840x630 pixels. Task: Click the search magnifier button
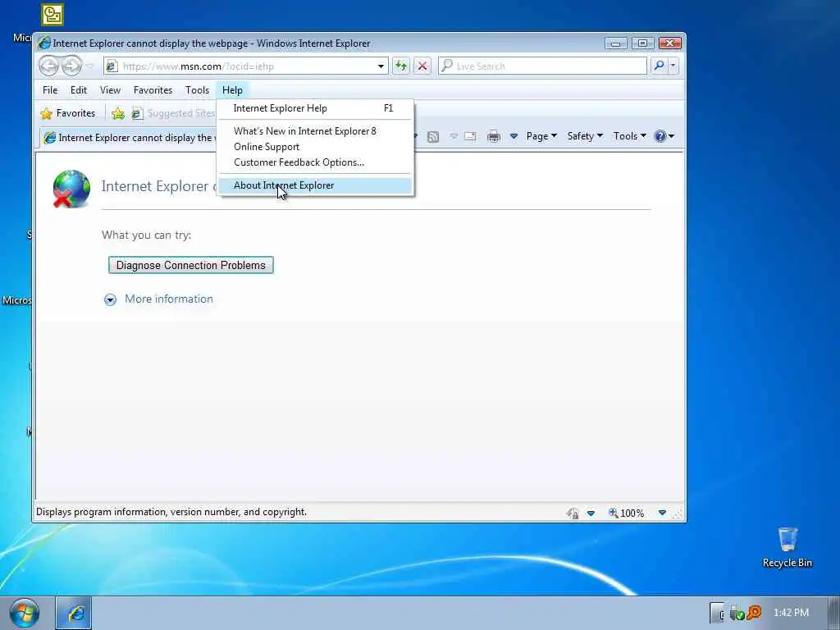pyautogui.click(x=659, y=66)
